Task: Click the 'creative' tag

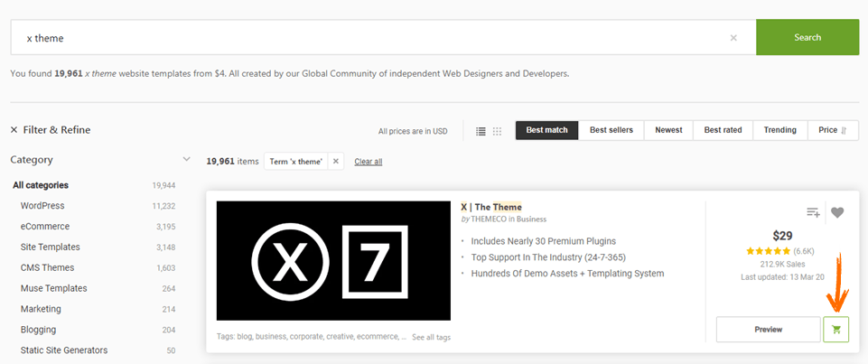Action: pos(340,337)
